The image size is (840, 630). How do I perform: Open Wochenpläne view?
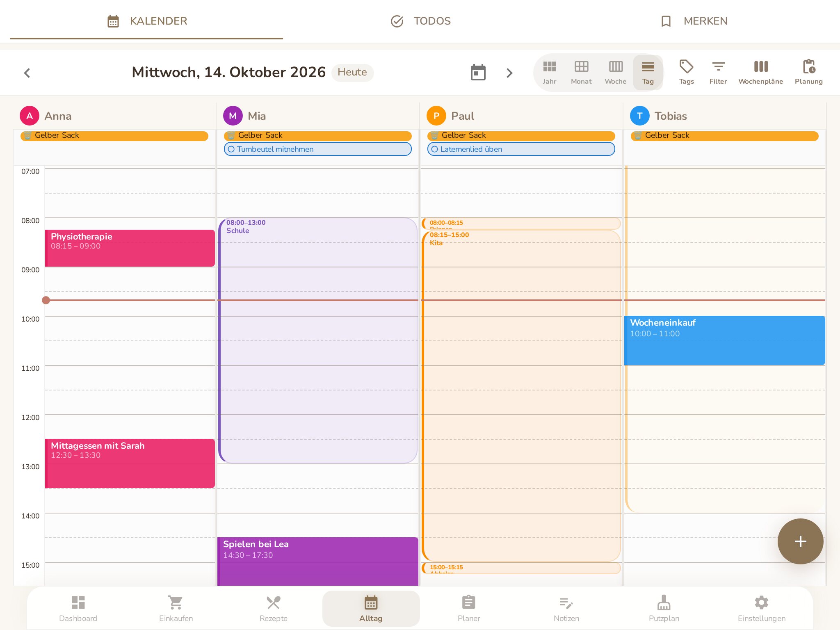pyautogui.click(x=760, y=73)
